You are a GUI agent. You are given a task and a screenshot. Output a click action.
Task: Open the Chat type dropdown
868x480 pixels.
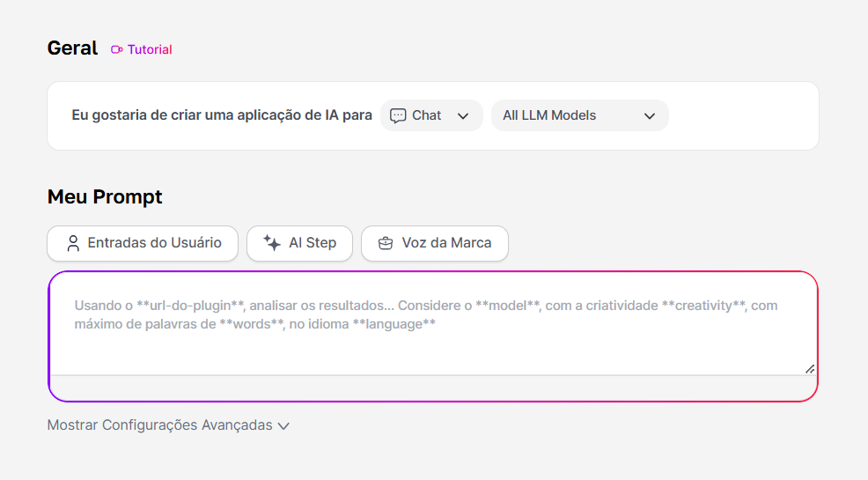[x=431, y=115]
